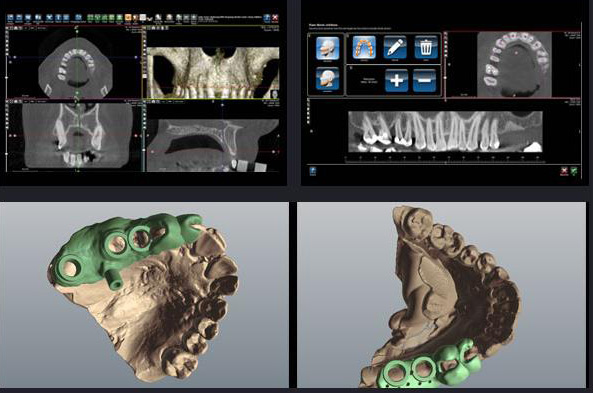This screenshot has height=393, width=593.
Task: Click the green checkmark confirm icon
Action: point(574,171)
